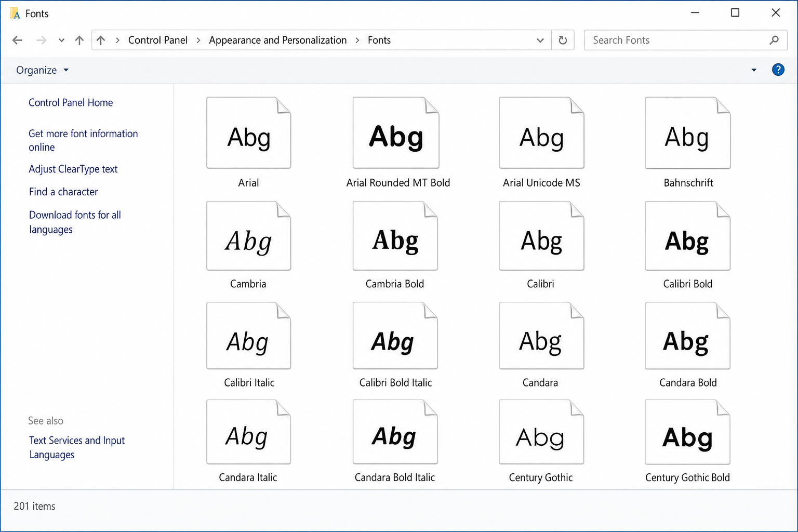Open the recent locations dropdown

point(61,40)
